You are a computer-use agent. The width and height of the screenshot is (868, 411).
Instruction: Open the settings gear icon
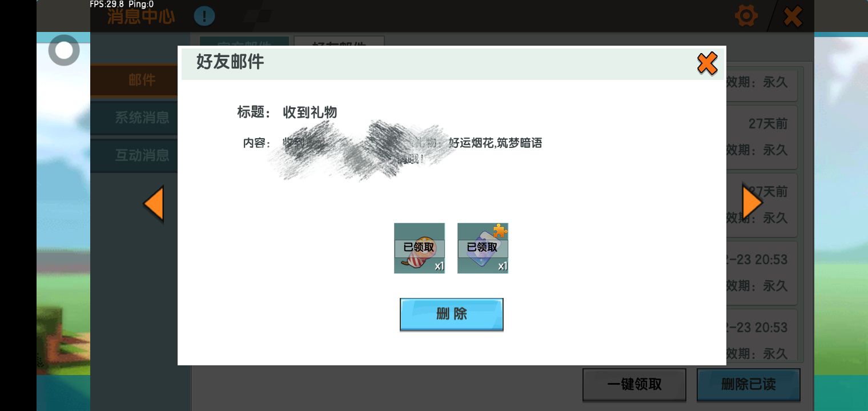click(x=746, y=16)
